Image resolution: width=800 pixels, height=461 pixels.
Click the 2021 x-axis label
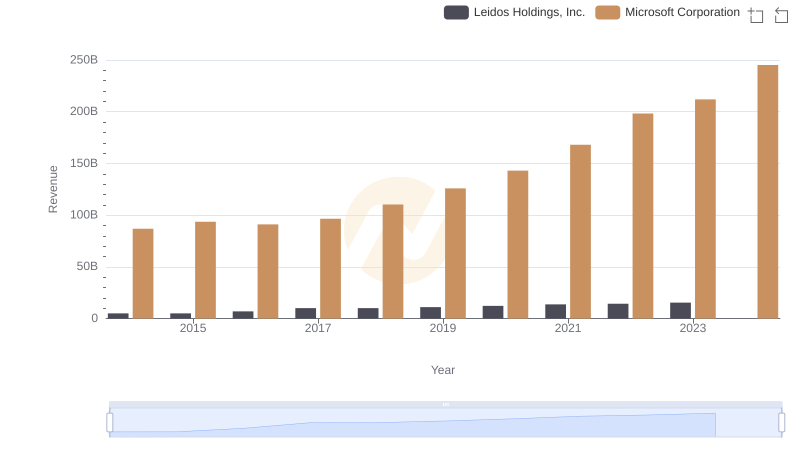click(x=568, y=328)
